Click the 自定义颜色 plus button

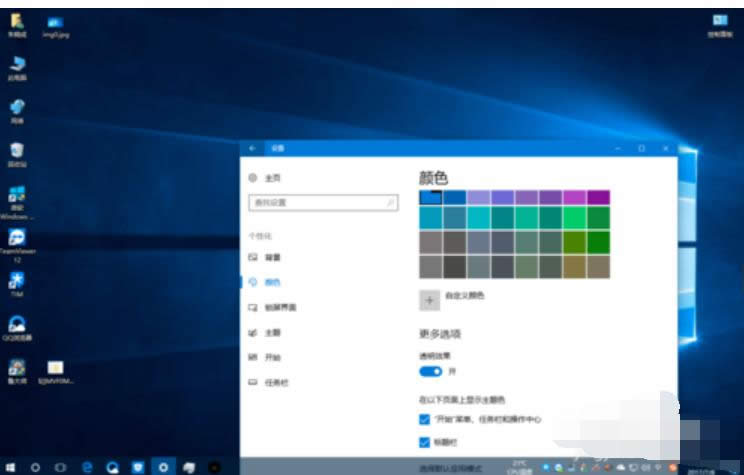429,297
